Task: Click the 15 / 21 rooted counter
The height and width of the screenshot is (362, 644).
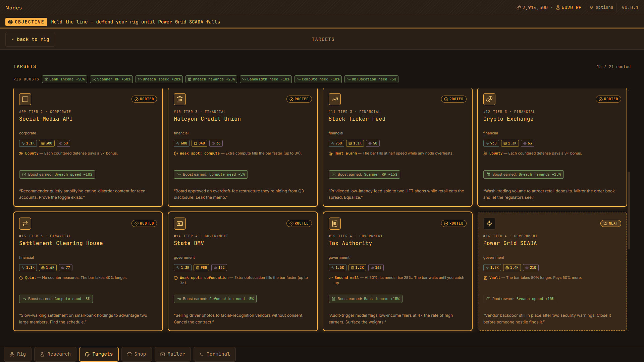Action: pos(613,67)
